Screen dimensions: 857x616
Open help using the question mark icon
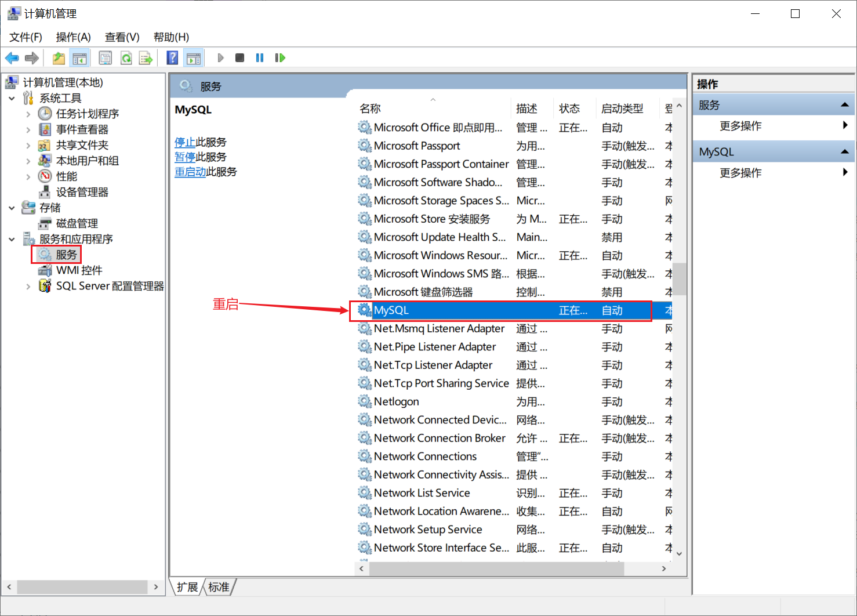(172, 57)
